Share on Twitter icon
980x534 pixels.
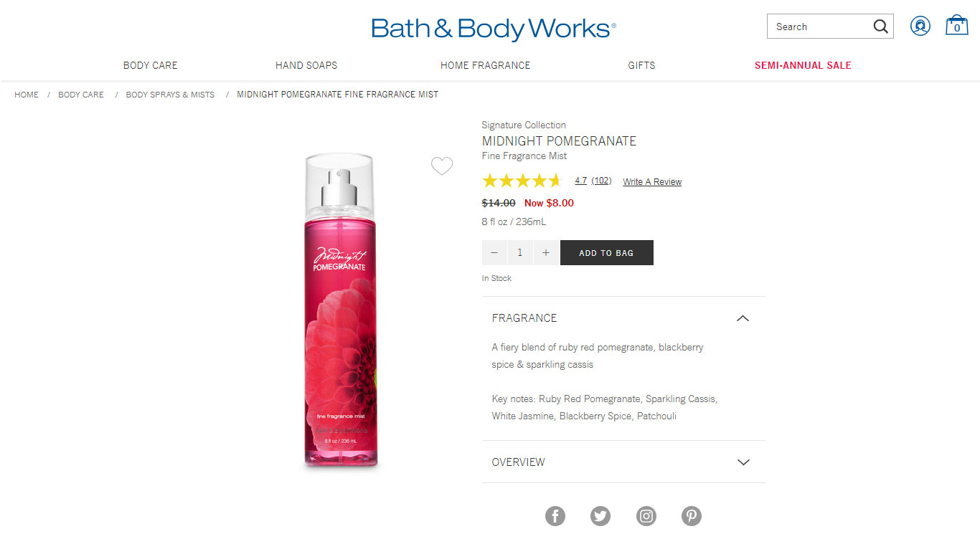(600, 516)
